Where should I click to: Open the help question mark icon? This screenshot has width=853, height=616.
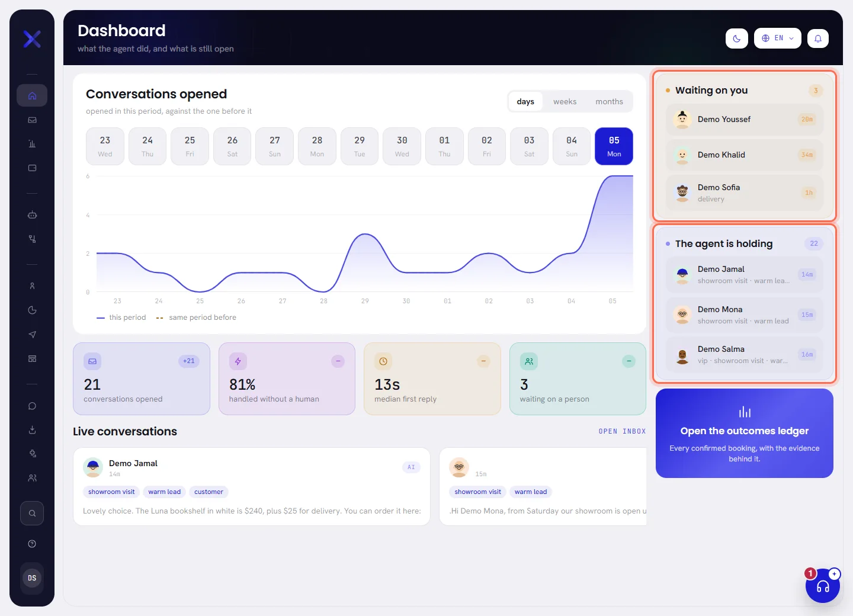pos(32,544)
